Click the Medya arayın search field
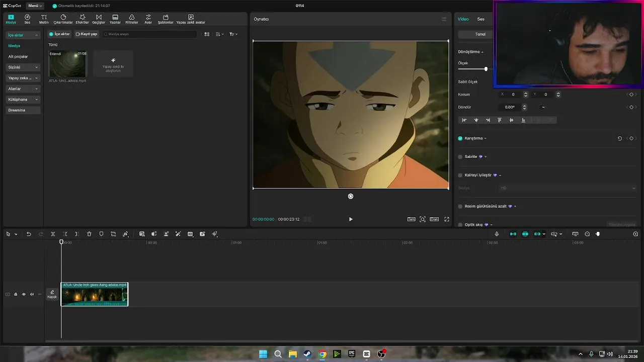This screenshot has width=644, height=362. click(149, 34)
